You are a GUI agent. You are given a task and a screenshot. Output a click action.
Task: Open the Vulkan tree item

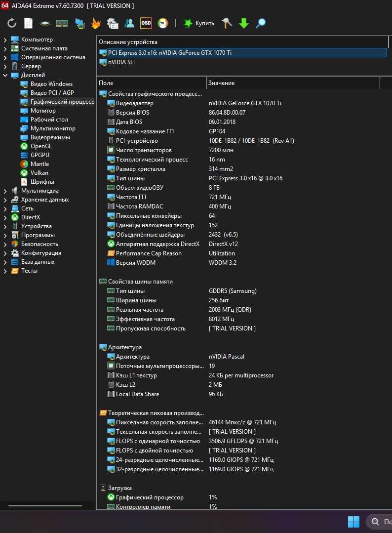pos(34,173)
